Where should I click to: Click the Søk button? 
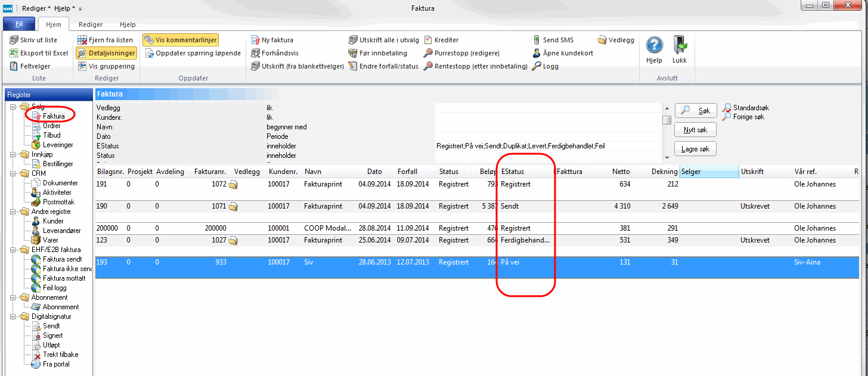[696, 111]
